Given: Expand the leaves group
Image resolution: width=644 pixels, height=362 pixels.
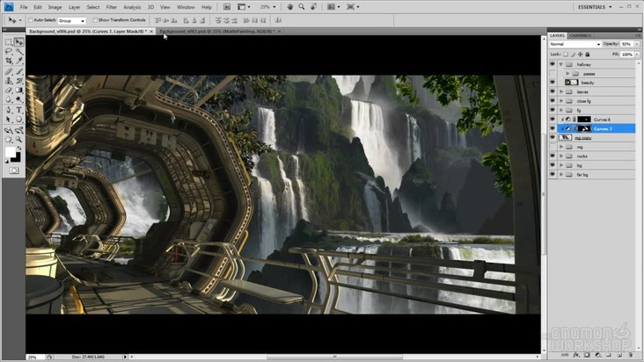Looking at the screenshot, I should point(561,92).
